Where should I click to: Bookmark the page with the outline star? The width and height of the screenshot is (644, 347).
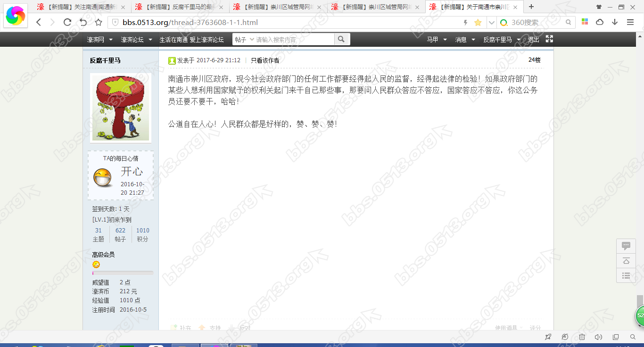[x=99, y=22]
